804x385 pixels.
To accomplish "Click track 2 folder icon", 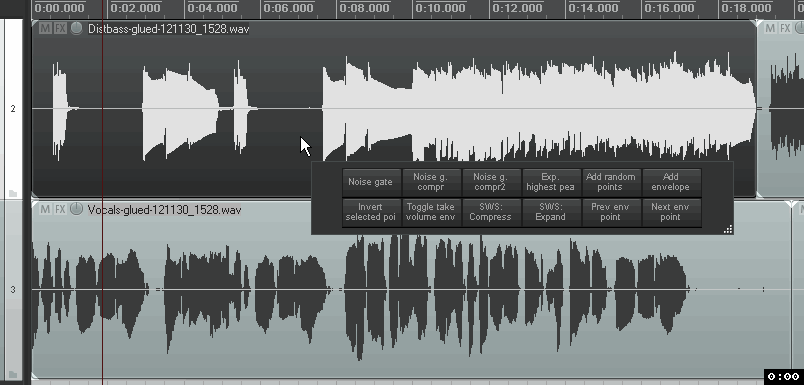I will 13,193.
